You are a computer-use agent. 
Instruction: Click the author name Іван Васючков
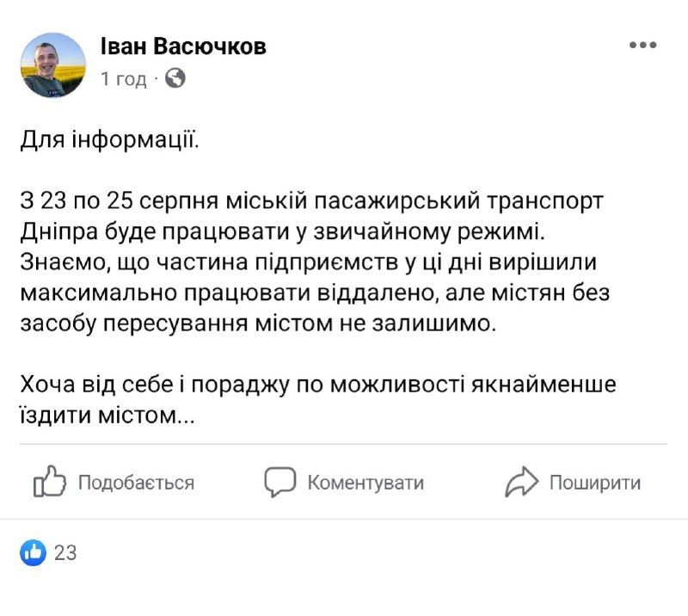click(x=183, y=46)
